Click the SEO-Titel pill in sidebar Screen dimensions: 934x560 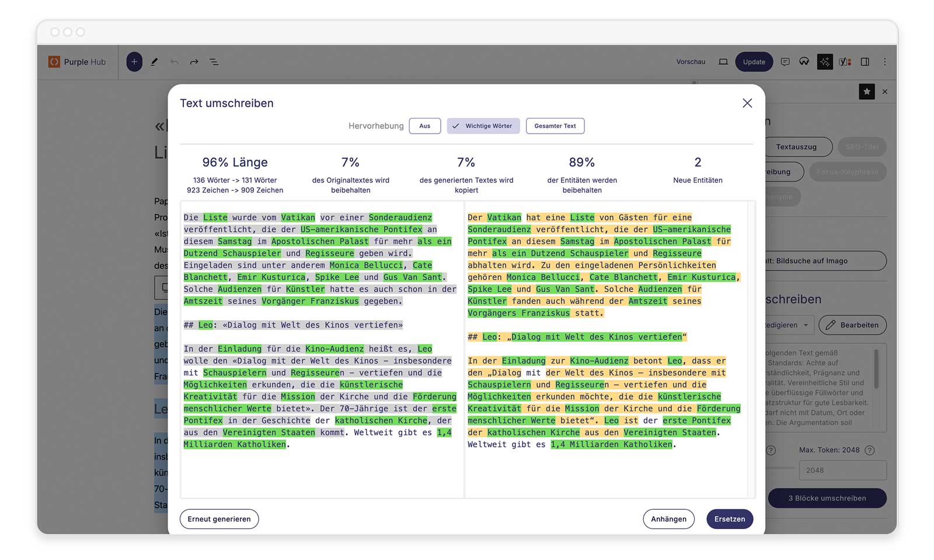862,147
